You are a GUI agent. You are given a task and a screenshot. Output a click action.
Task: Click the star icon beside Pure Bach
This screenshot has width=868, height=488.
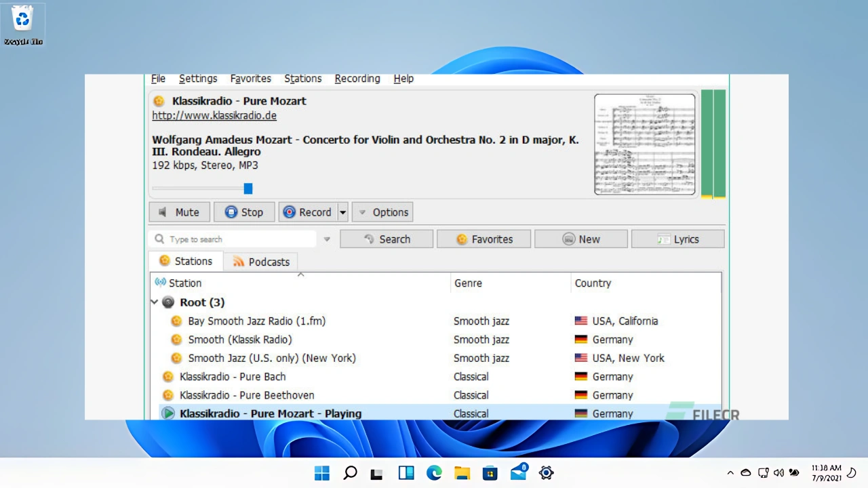tap(168, 377)
